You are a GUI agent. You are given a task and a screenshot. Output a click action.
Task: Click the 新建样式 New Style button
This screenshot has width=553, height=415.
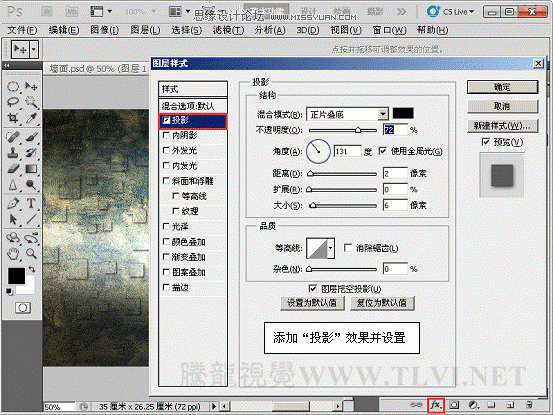[503, 126]
